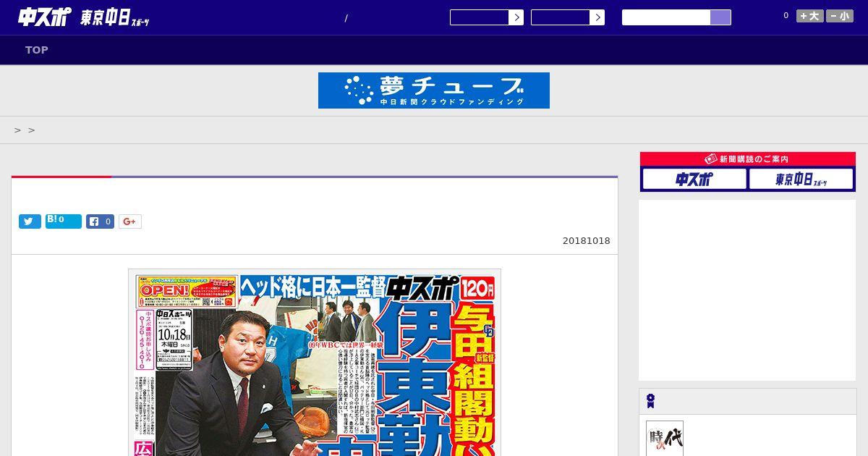Image resolution: width=868 pixels, height=456 pixels.
Task: Open the newspaper front page image
Action: click(x=315, y=363)
